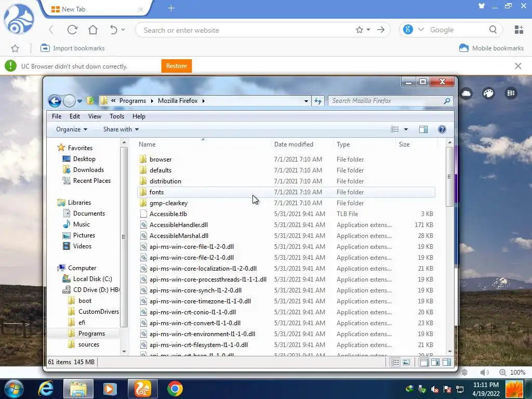Expand the Share with dropdown

(x=121, y=129)
